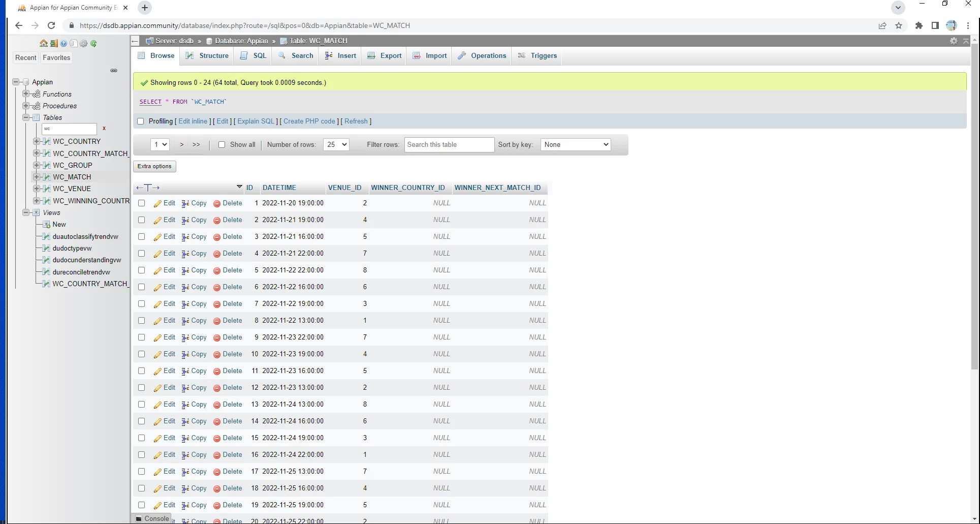
Task: Open the SQL tab
Action: [253, 56]
